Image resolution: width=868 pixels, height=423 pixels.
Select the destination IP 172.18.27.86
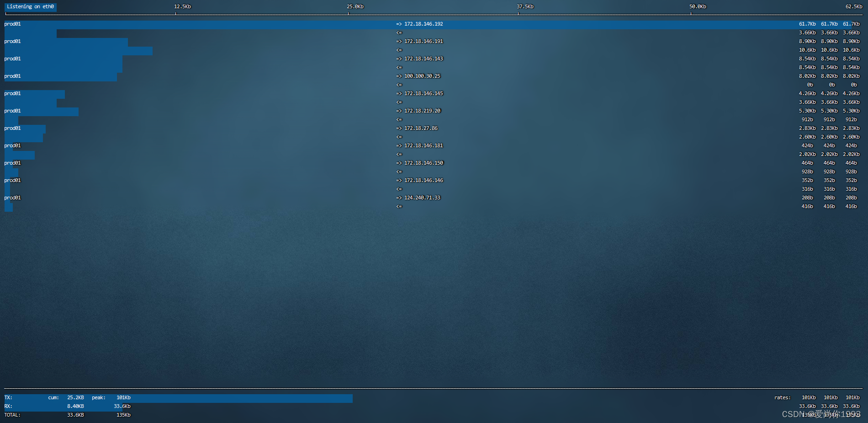[421, 128]
